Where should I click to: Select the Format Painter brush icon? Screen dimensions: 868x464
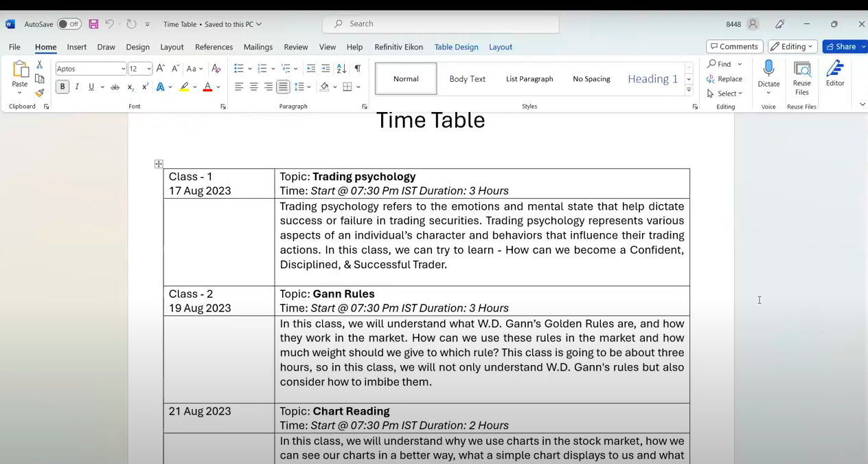(x=40, y=93)
